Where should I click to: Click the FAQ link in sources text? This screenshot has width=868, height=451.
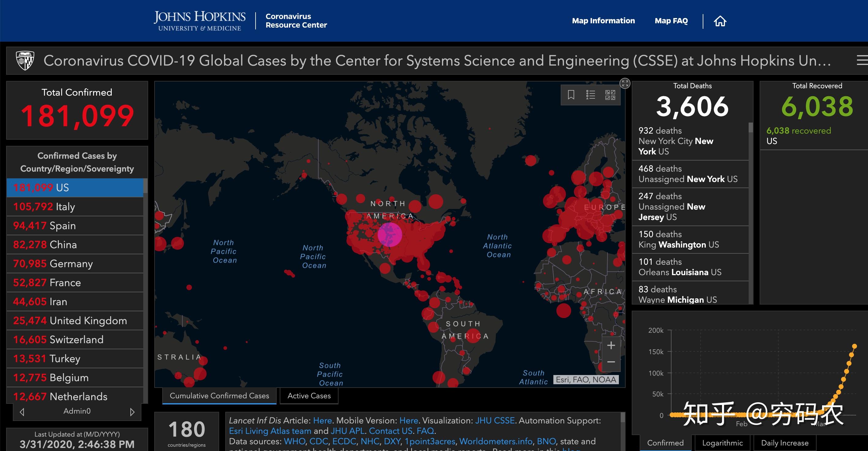click(x=425, y=431)
